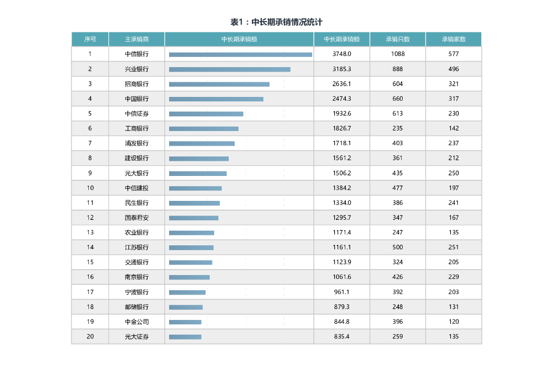This screenshot has width=555, height=392.
Task: Click the rank number 10
Action: point(90,188)
